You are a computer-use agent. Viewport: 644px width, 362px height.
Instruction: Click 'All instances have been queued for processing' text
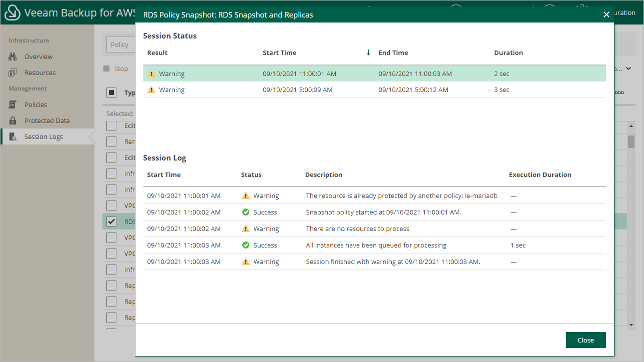coord(376,245)
